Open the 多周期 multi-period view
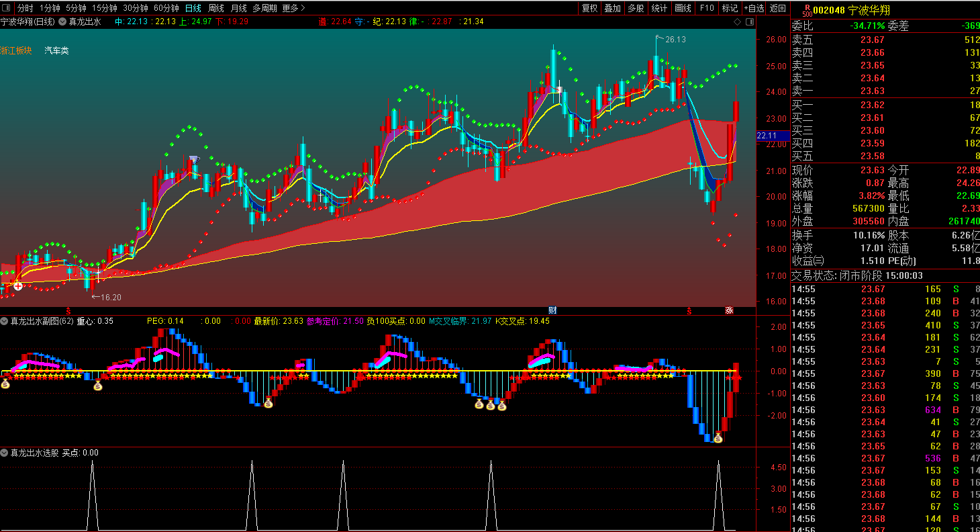980x532 pixels. click(264, 8)
